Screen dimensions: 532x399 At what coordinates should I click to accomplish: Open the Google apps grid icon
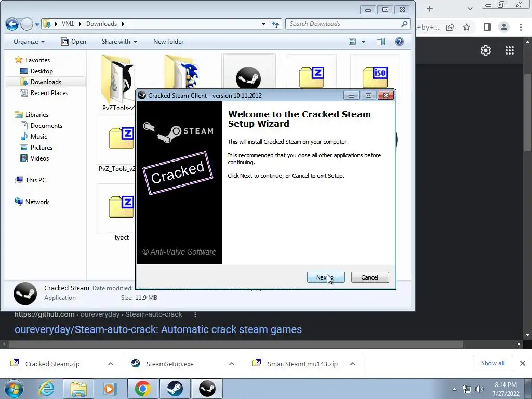coord(510,50)
